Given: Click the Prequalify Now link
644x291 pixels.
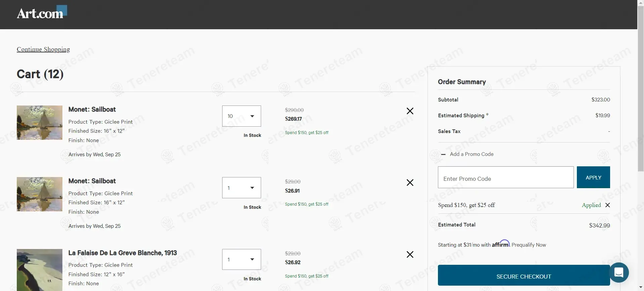Looking at the screenshot, I should (529, 245).
